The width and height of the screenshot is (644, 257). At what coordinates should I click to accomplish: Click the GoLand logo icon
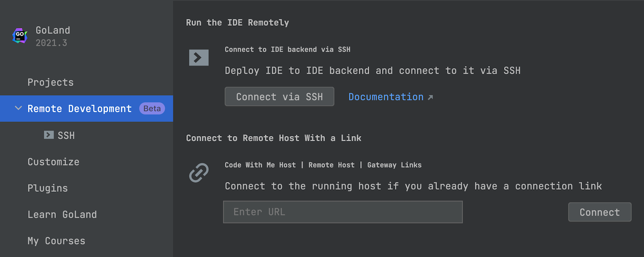pyautogui.click(x=20, y=36)
